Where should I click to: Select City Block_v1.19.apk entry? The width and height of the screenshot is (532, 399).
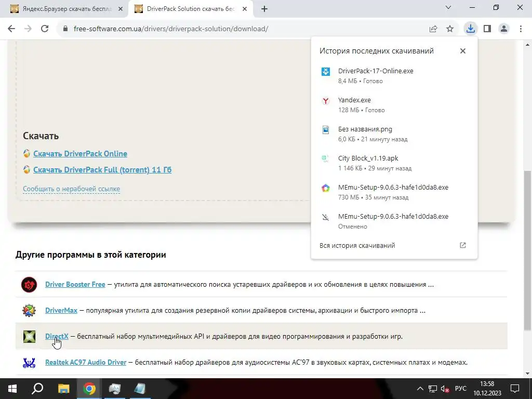[394, 163]
